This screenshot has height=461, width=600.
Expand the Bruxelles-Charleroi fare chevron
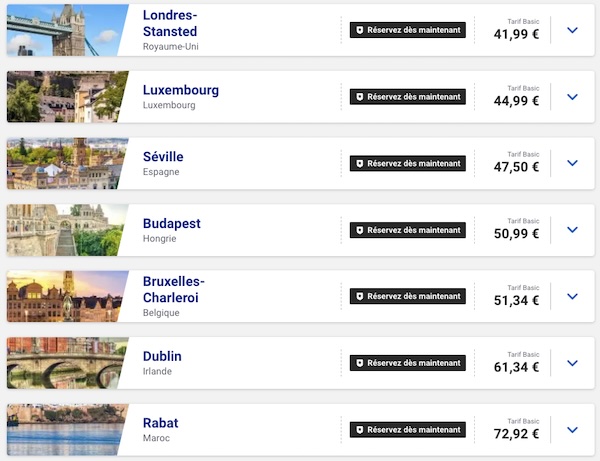(572, 296)
